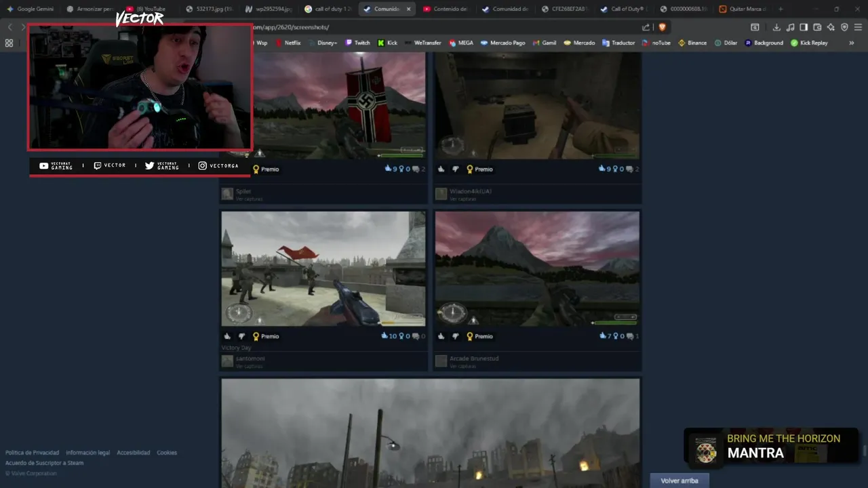Switch to the Quitar Marca tab
The image size is (868, 488).
click(x=743, y=9)
